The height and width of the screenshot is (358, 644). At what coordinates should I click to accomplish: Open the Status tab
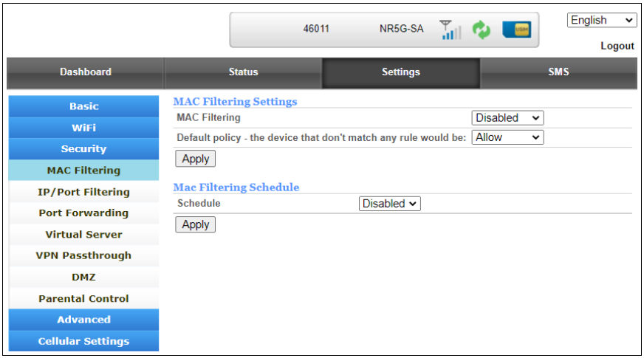(243, 72)
